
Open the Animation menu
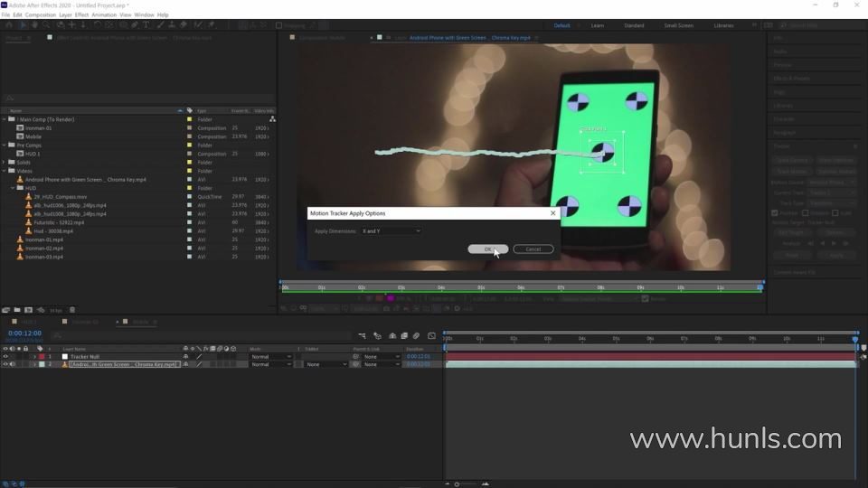[104, 15]
